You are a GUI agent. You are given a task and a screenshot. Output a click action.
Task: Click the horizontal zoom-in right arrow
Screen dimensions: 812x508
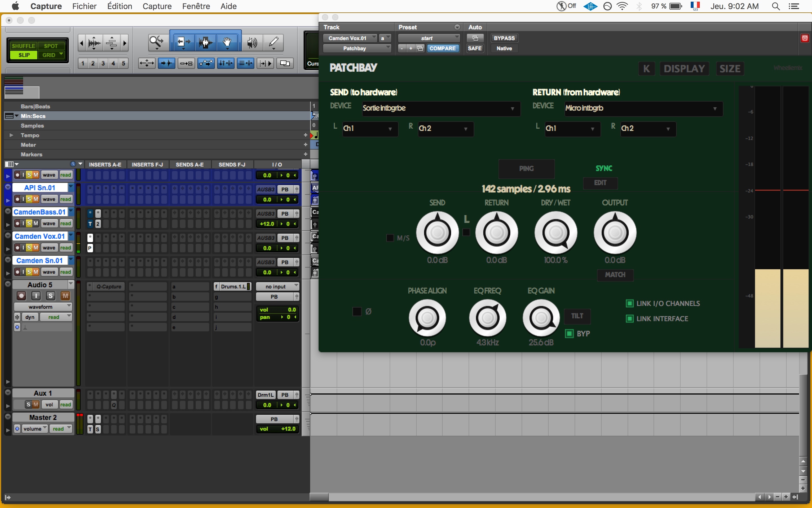click(125, 43)
